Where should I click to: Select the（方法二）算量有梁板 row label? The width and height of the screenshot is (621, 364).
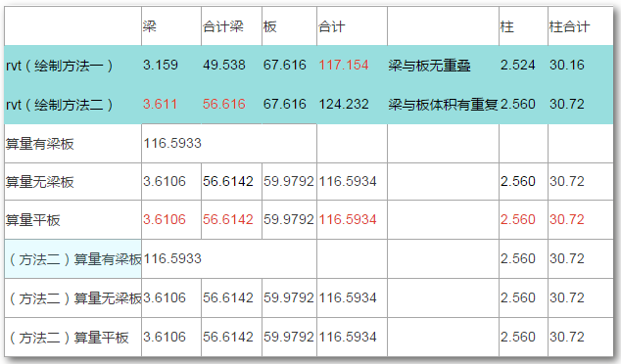(x=74, y=259)
